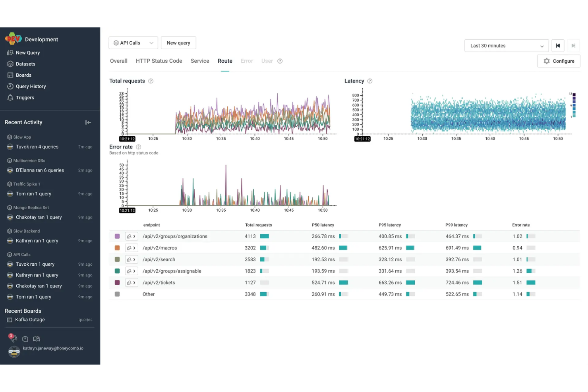Image resolution: width=588 pixels, height=392 pixels.
Task: Expand breakdown options for /api/v2/search row
Action: tap(132, 259)
